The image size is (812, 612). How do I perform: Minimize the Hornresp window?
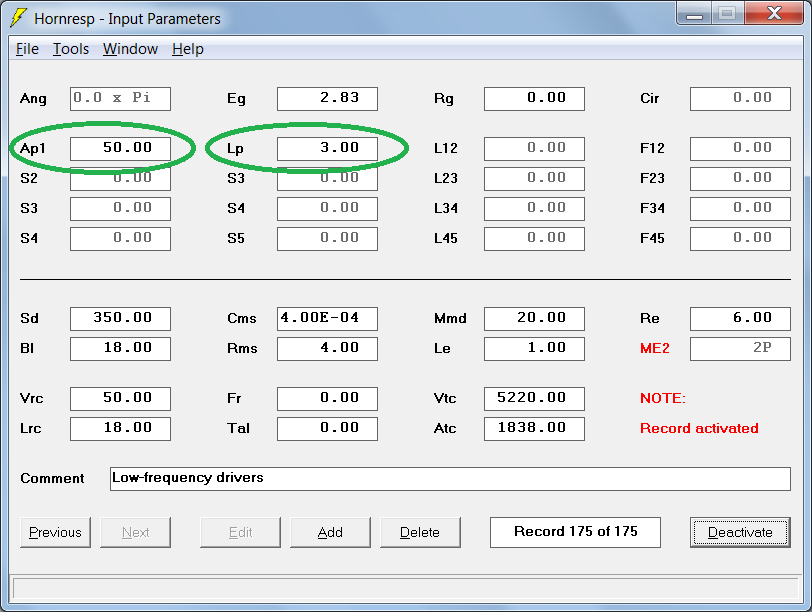pos(694,14)
